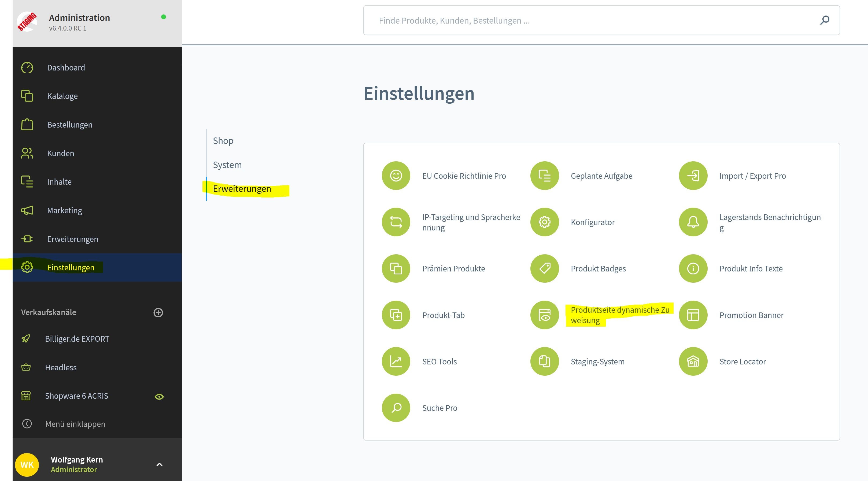Click the search input field at top
Viewport: 868px width, 481px height.
(x=601, y=20)
